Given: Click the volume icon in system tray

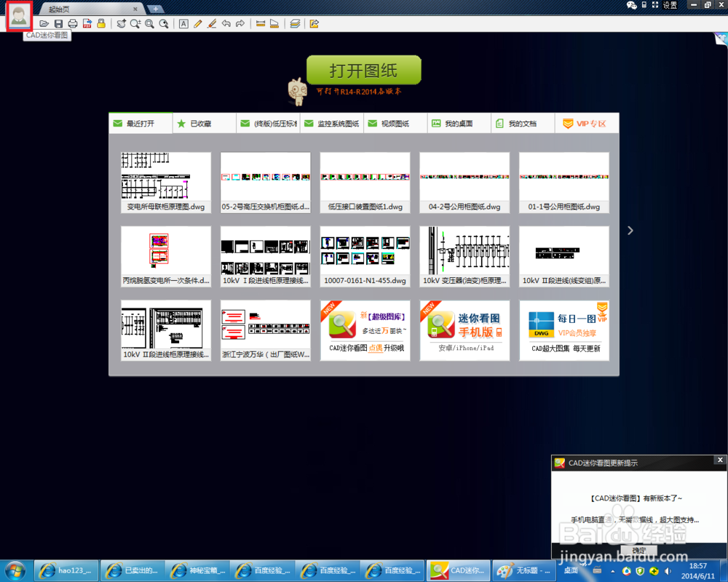Looking at the screenshot, I should (x=668, y=571).
